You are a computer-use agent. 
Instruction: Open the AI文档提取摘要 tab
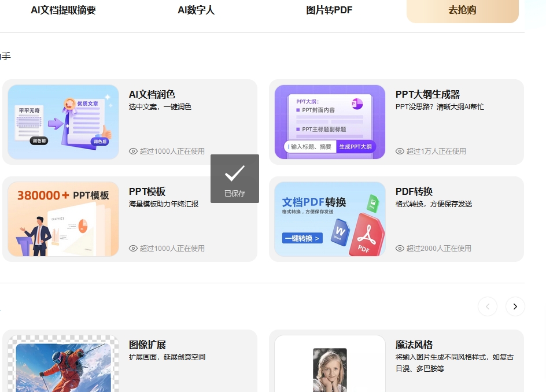tap(64, 10)
